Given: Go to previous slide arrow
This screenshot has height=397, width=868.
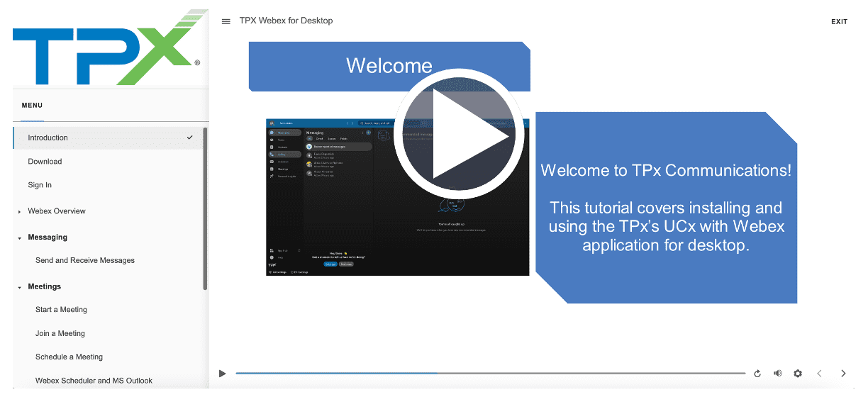Looking at the screenshot, I should (x=820, y=374).
